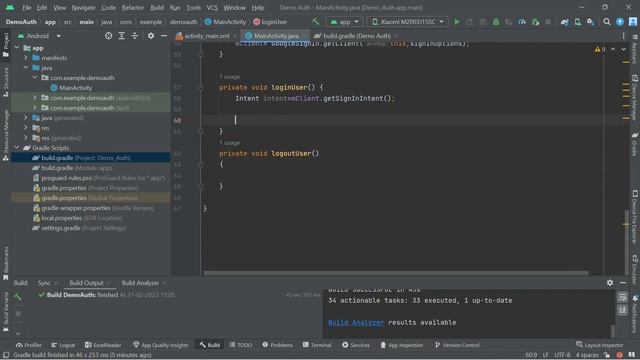The width and height of the screenshot is (640, 360).
Task: Start debugging with the bug icon
Action: coord(496,22)
